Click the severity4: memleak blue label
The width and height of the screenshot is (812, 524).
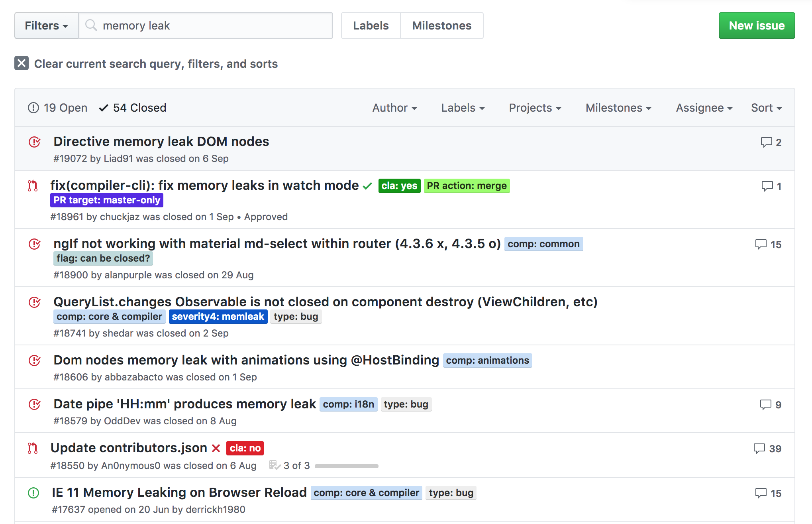218,317
